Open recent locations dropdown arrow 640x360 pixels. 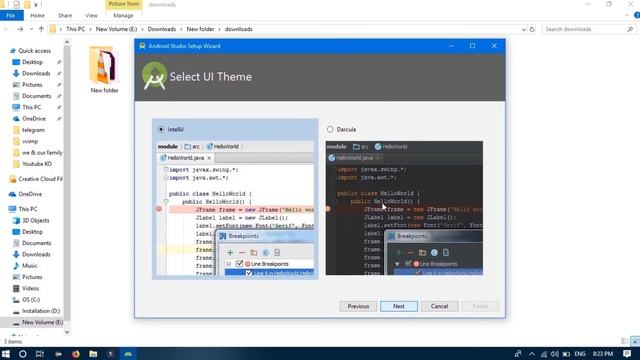(31, 29)
